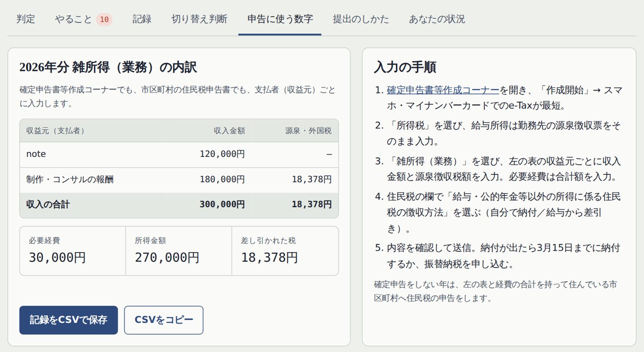Viewport: 644px width, 352px height.
Task: Click 18,378円 in the 制作・コンサルの報酬 row
Action: click(x=311, y=179)
